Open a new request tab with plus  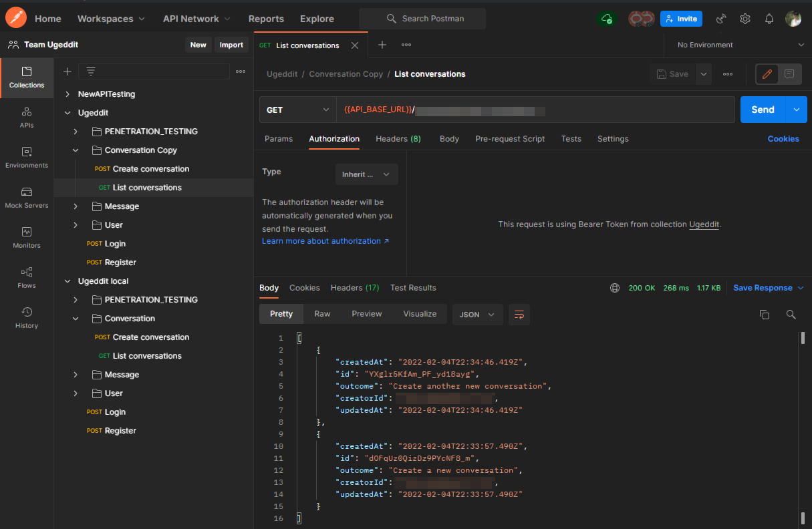(382, 45)
